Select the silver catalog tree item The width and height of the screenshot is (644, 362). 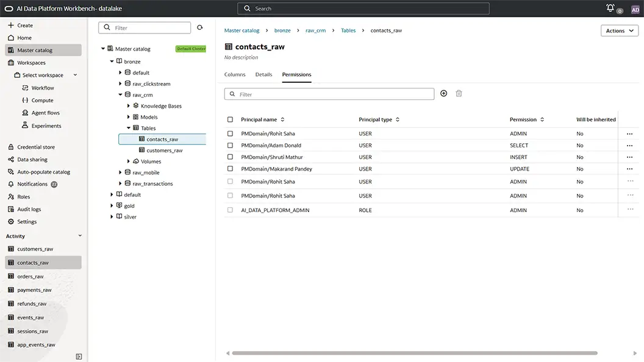pos(130,217)
